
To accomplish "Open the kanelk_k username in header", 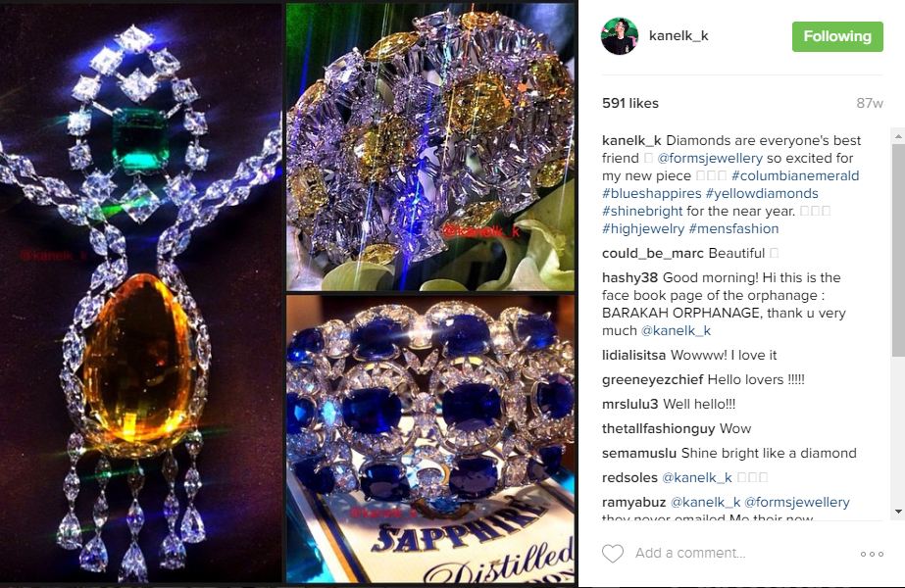I will coord(679,36).
